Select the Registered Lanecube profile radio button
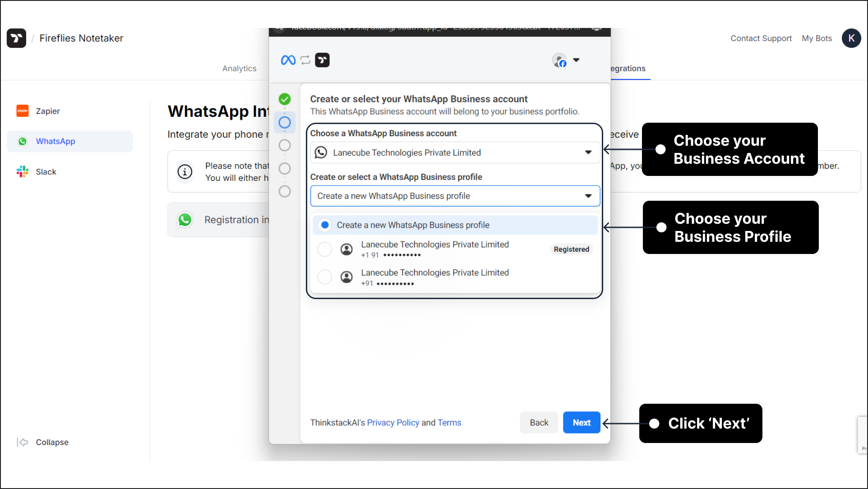Image resolution: width=868 pixels, height=489 pixels. [x=325, y=249]
